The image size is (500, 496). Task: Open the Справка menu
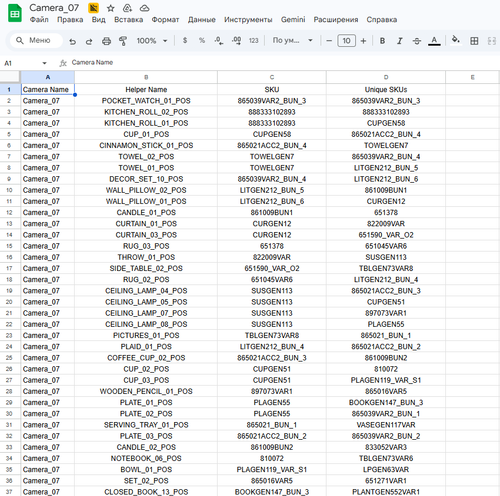[x=382, y=20]
